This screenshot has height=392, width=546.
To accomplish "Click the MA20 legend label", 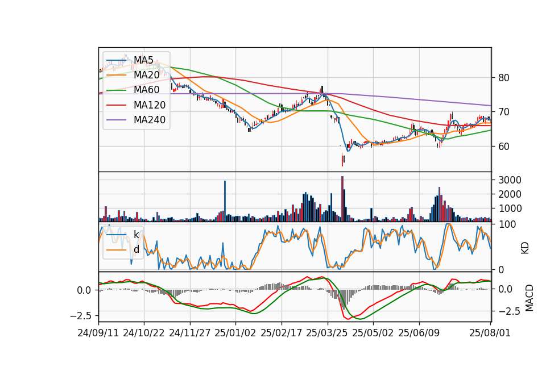I will (x=147, y=75).
